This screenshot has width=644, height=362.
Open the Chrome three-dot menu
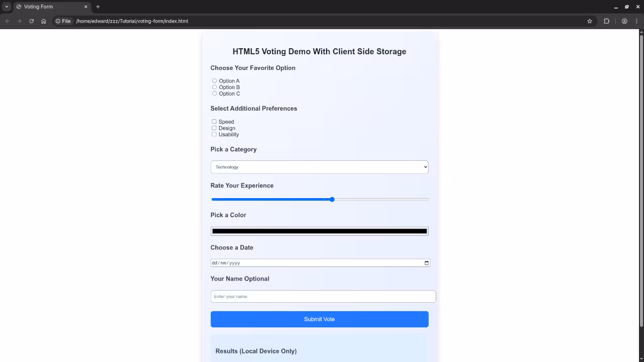point(637,21)
